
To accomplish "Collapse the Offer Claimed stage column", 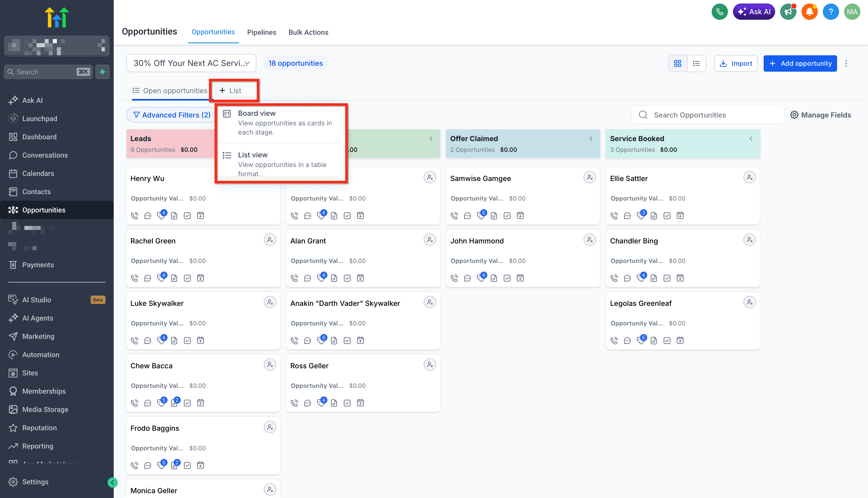I will [591, 139].
